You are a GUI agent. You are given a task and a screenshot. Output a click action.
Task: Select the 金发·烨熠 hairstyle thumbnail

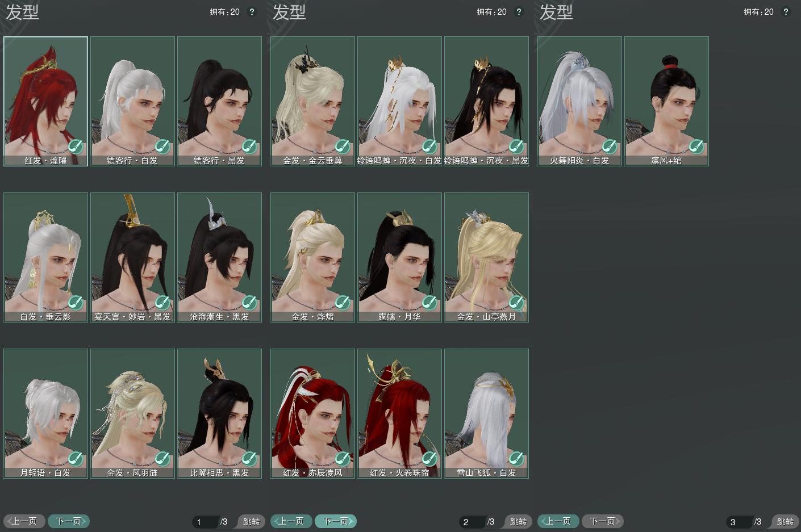pyautogui.click(x=313, y=258)
